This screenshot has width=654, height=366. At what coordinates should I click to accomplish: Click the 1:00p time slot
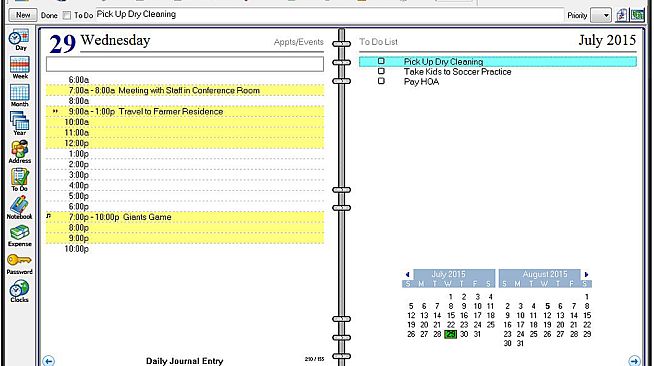185,154
